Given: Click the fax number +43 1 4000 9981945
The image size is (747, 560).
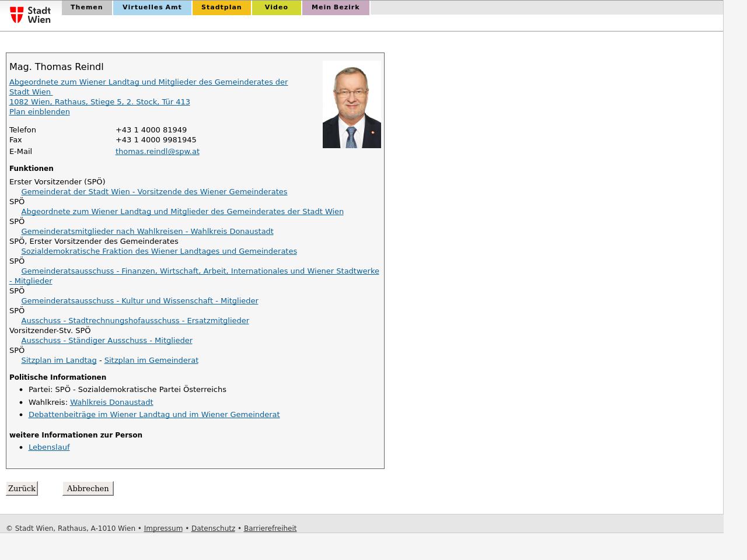Looking at the screenshot, I should point(156,139).
